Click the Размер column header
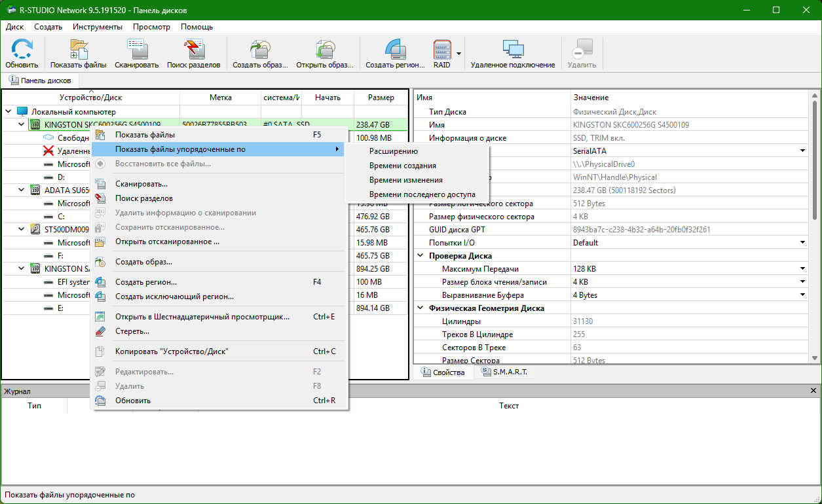 (x=381, y=98)
